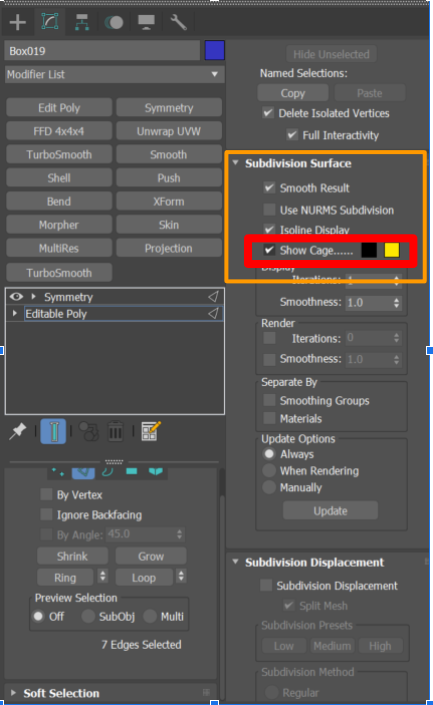This screenshot has width=433, height=705.
Task: Click the Copy named selection button
Action: 293,93
